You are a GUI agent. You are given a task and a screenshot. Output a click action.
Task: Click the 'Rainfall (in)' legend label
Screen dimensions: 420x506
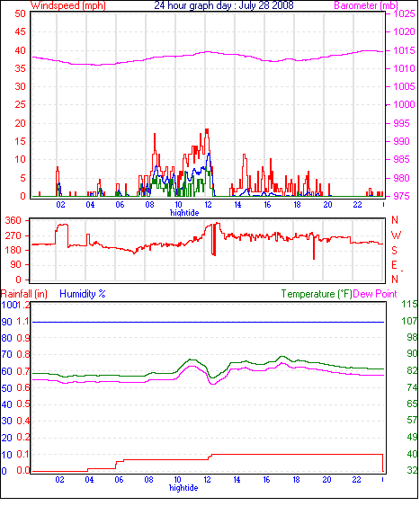[24, 294]
